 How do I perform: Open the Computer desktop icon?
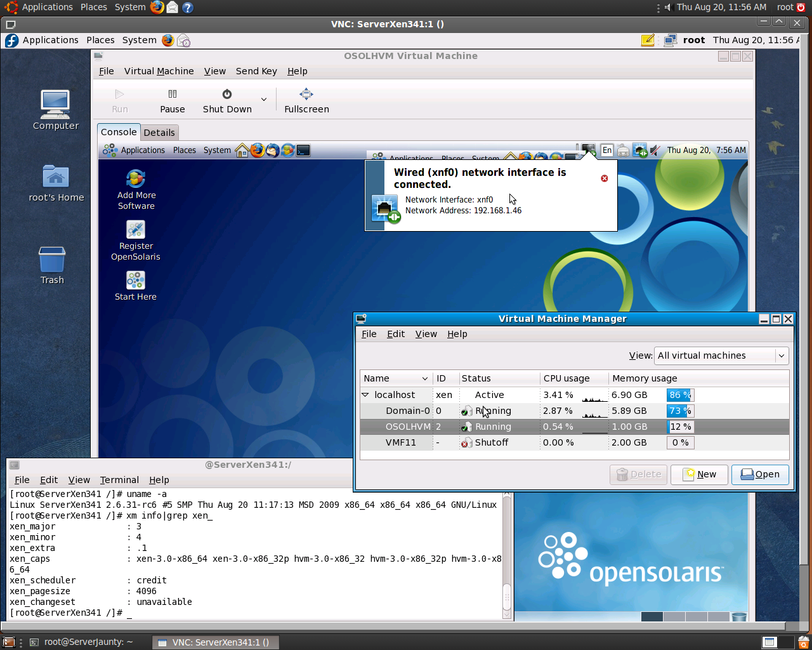tap(56, 110)
